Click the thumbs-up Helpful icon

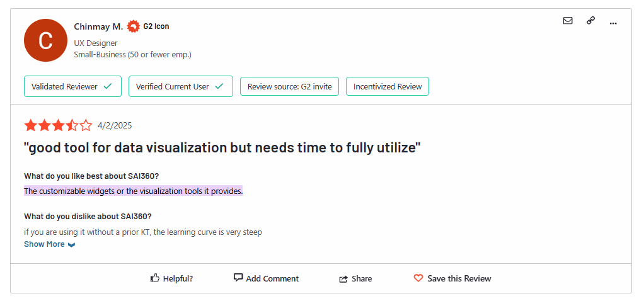point(154,278)
